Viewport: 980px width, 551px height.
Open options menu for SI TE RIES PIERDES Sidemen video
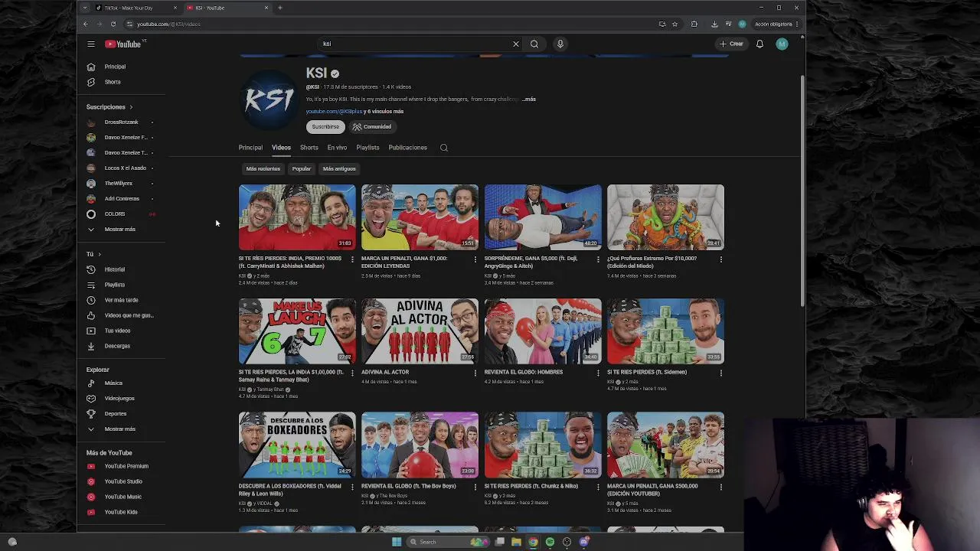point(720,373)
